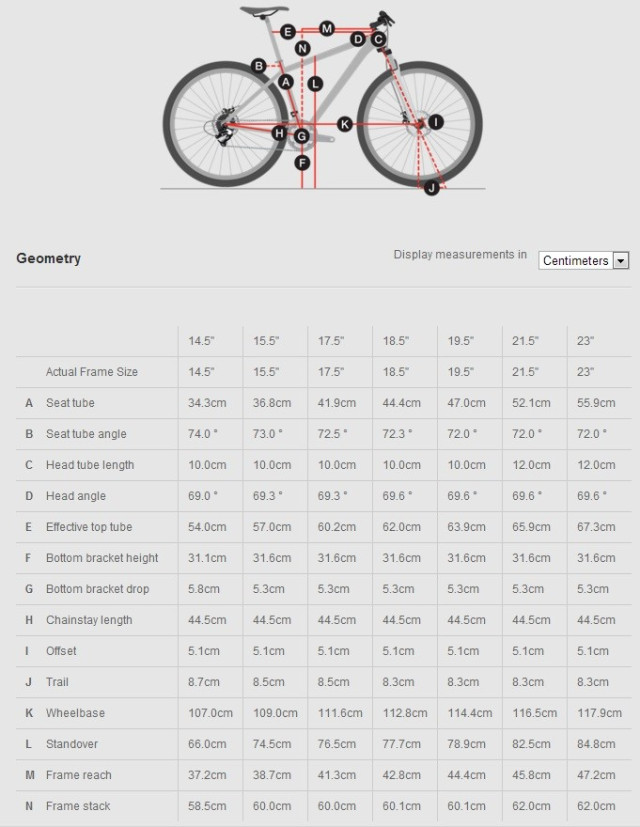Select the F marker below the bottom bracket
This screenshot has width=640, height=827.
(302, 163)
